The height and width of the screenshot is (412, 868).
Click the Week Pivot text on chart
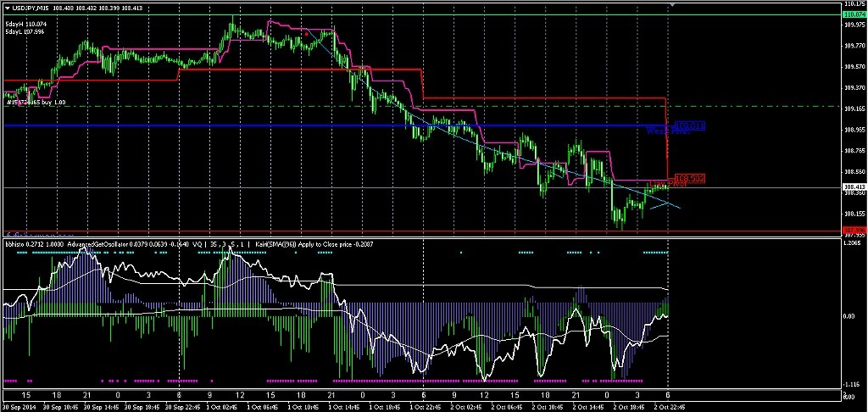click(665, 131)
